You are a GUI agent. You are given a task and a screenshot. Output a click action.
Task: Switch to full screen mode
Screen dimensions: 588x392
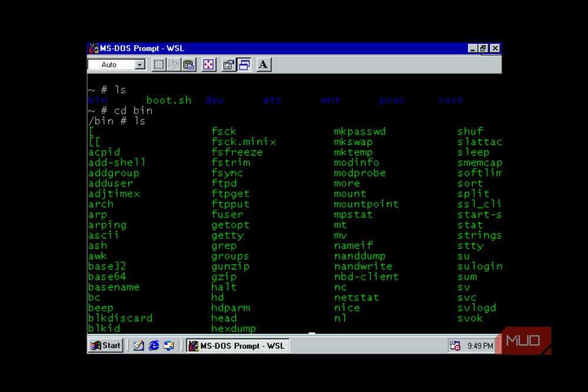209,65
